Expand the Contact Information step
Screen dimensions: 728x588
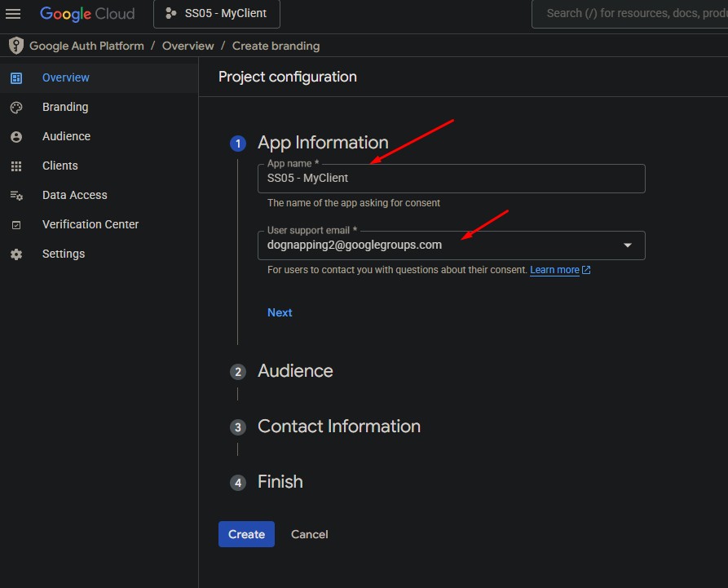tap(338, 427)
